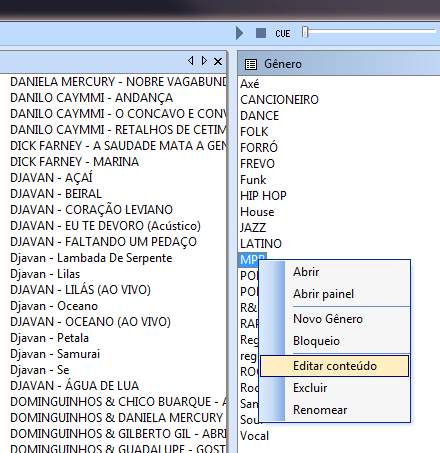Select the DANCE genre
Image resolution: width=440 pixels, height=453 pixels.
coord(260,116)
